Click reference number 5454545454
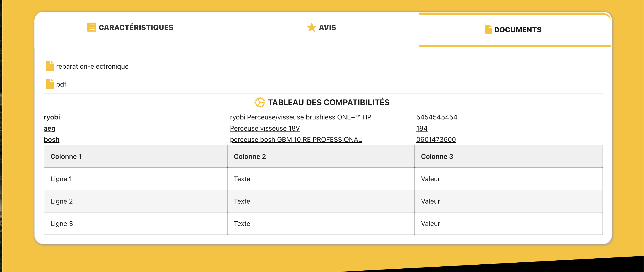This screenshot has height=272, width=644. coord(436,117)
